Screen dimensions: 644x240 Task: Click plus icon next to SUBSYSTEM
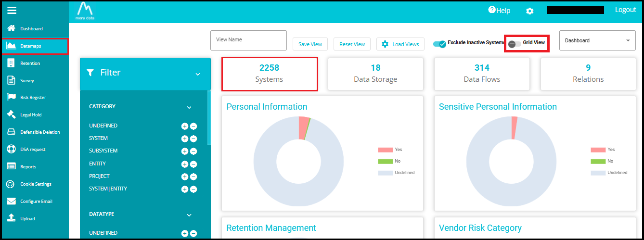(184, 151)
